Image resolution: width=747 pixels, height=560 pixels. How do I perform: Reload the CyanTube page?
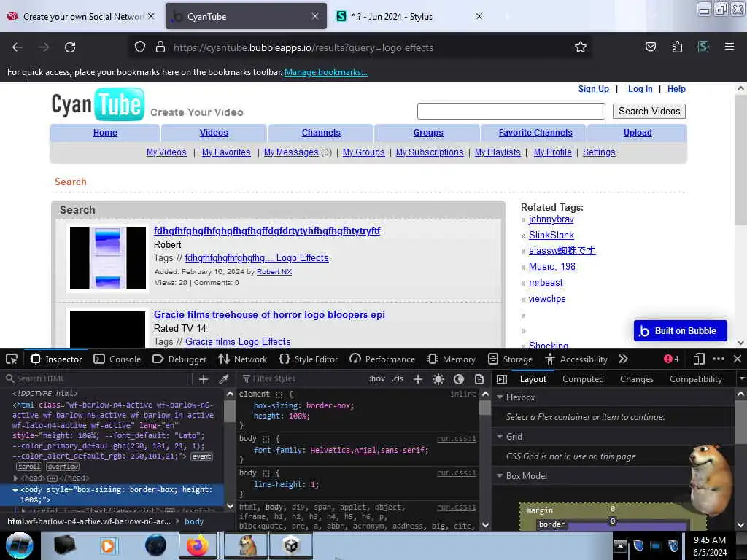point(70,47)
